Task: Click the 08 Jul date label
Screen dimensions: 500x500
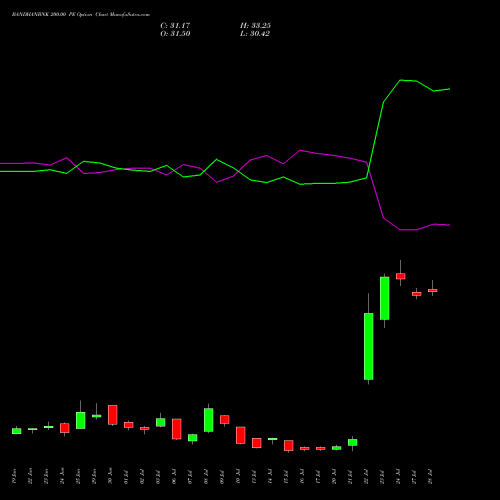Action: (x=206, y=477)
